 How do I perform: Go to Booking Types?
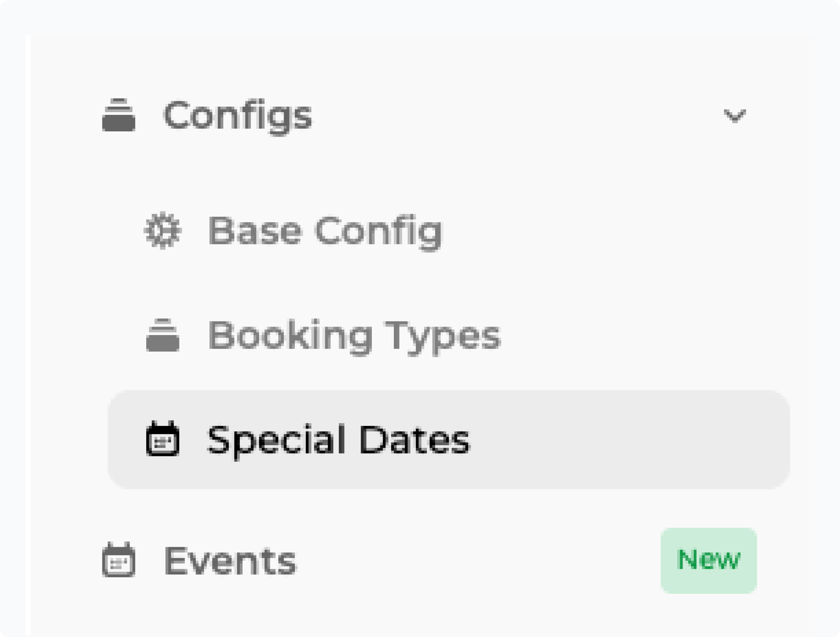pyautogui.click(x=354, y=335)
